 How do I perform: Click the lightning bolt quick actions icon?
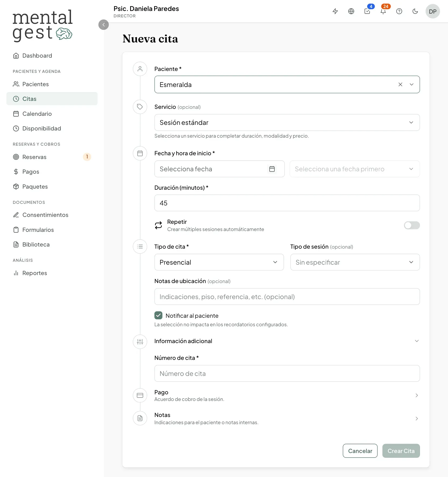click(335, 11)
